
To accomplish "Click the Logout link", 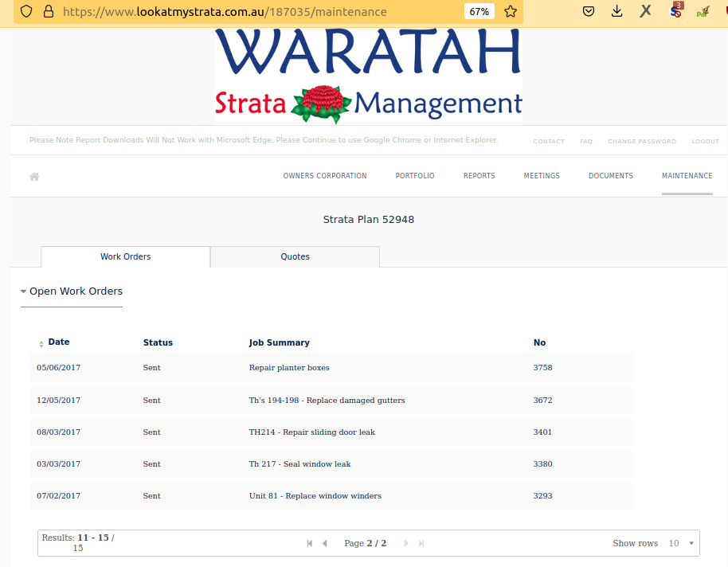I will (x=705, y=141).
